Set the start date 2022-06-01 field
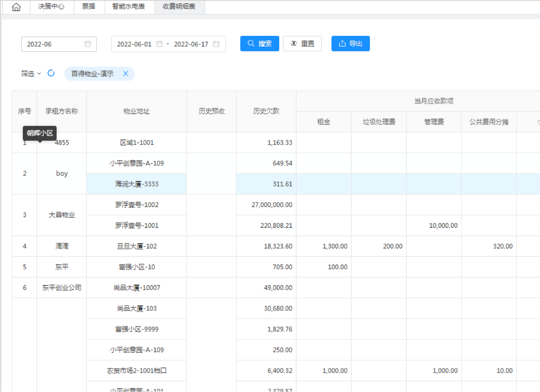The width and height of the screenshot is (540, 392). (x=135, y=44)
